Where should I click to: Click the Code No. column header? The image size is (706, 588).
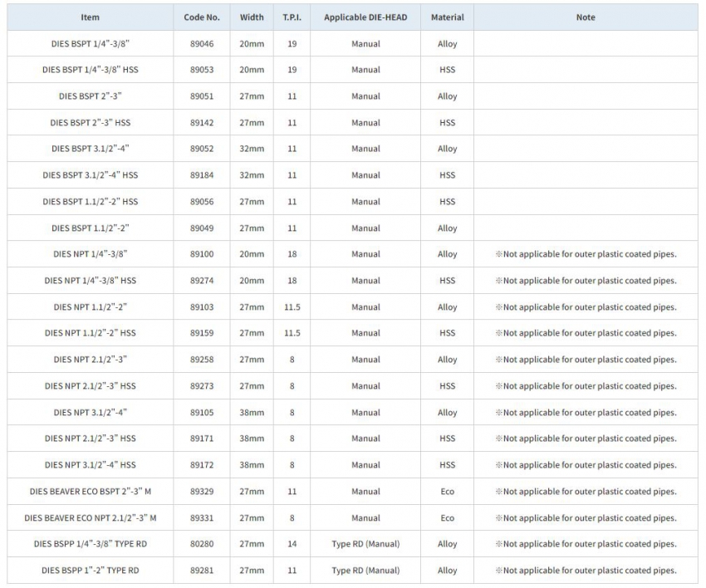201,17
